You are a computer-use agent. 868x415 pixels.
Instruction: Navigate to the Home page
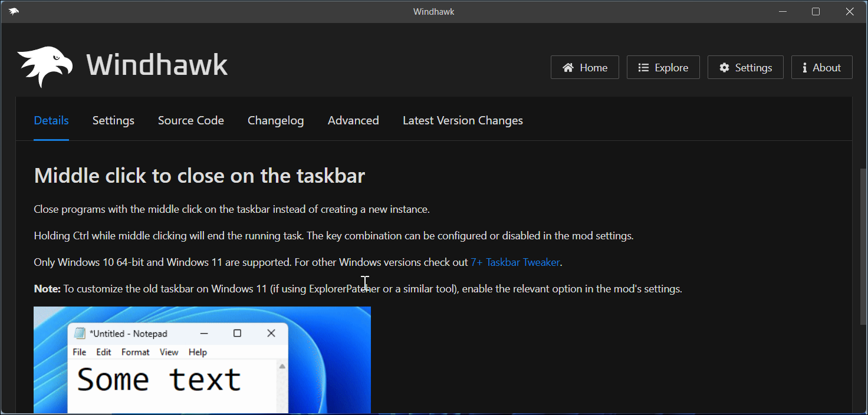pos(584,67)
